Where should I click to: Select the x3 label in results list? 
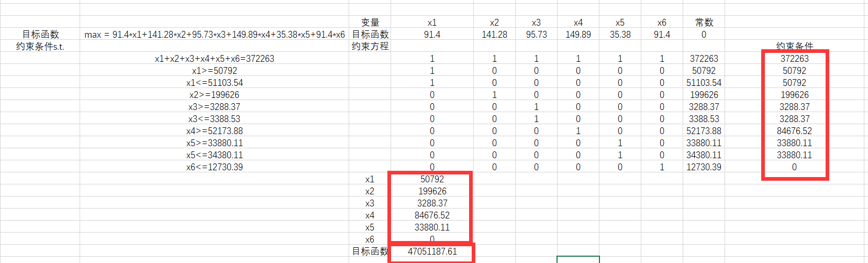point(370,203)
